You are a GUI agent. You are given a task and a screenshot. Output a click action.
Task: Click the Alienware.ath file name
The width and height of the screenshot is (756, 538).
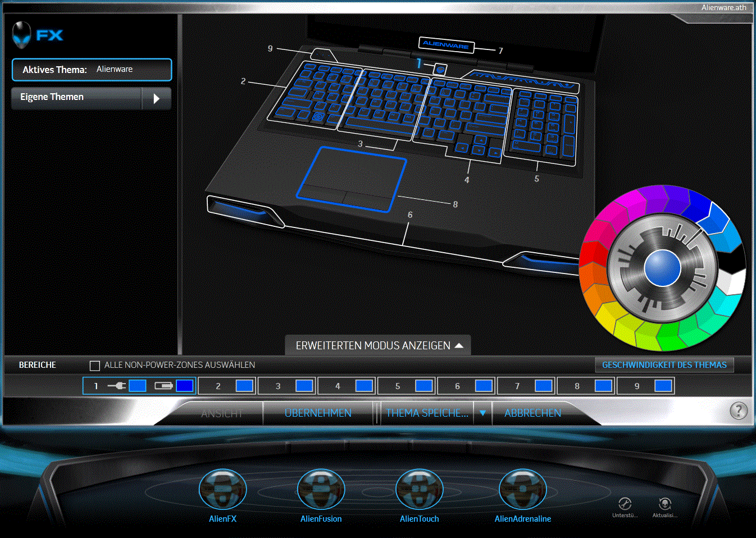tap(724, 7)
